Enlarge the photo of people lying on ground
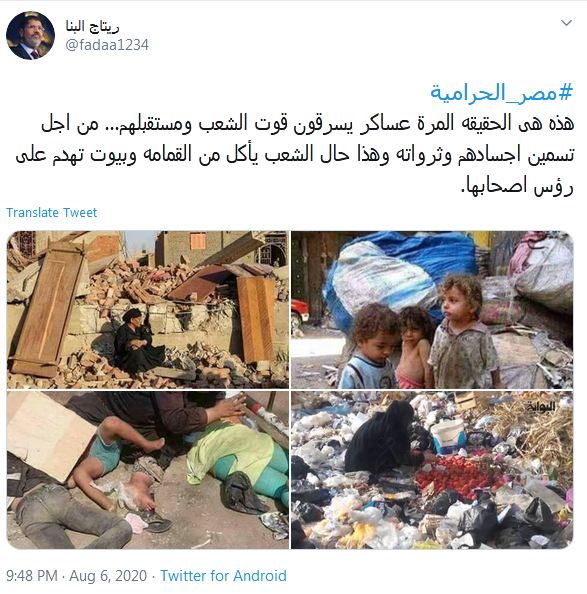Screen dimensions: 587x594 (x=148, y=470)
